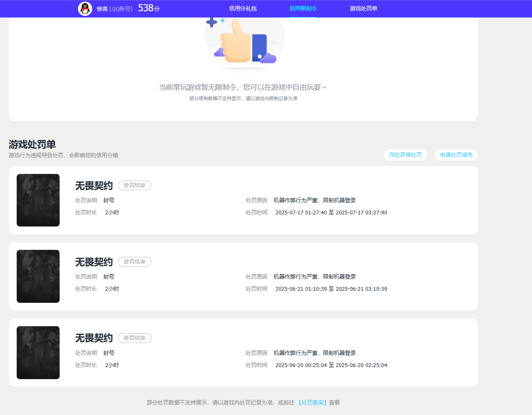Open game thumbnail for 2025-06-20 penalty
The height and width of the screenshot is (415, 532).
click(x=38, y=352)
